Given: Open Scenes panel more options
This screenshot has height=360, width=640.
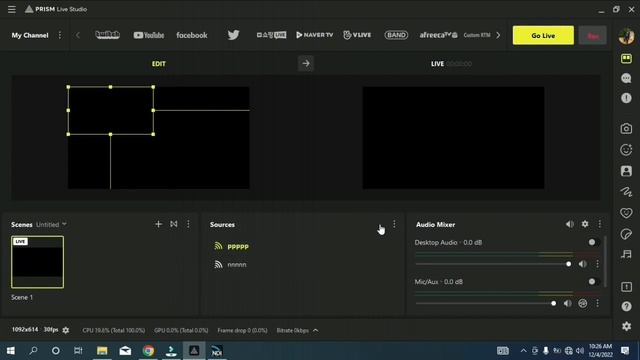Looking at the screenshot, I should click(188, 224).
